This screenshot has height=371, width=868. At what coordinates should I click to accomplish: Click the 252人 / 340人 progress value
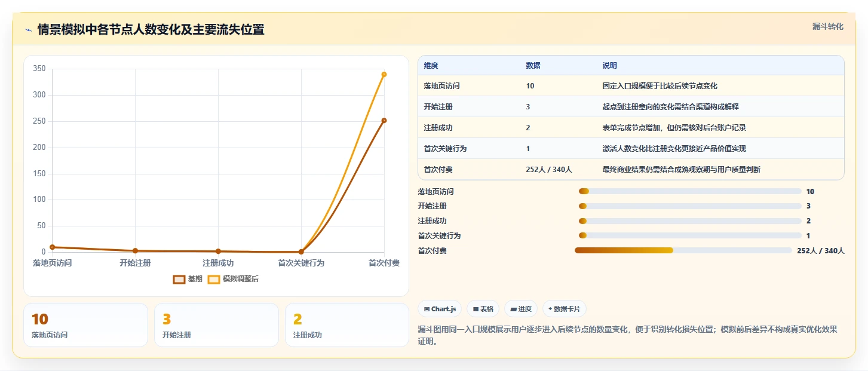coord(821,251)
